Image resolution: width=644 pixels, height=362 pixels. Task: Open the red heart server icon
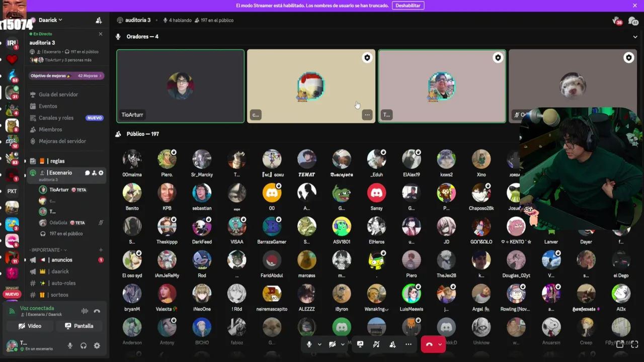pyautogui.click(x=12, y=59)
